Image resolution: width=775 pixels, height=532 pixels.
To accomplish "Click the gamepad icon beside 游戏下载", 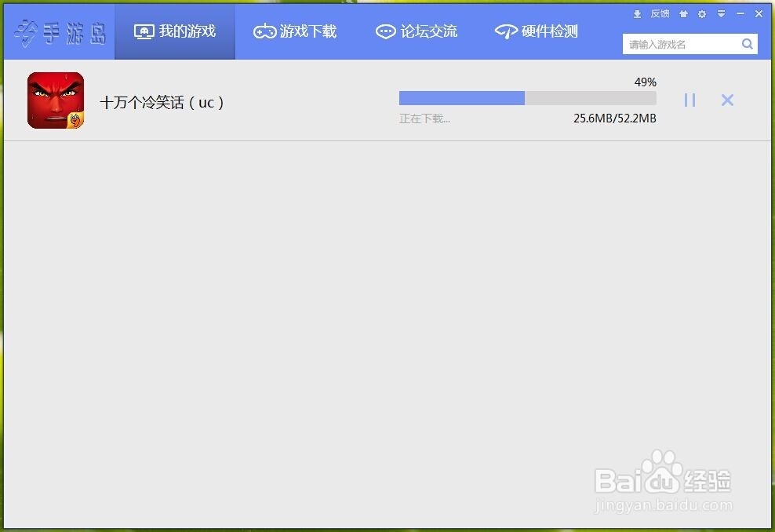I will [264, 31].
